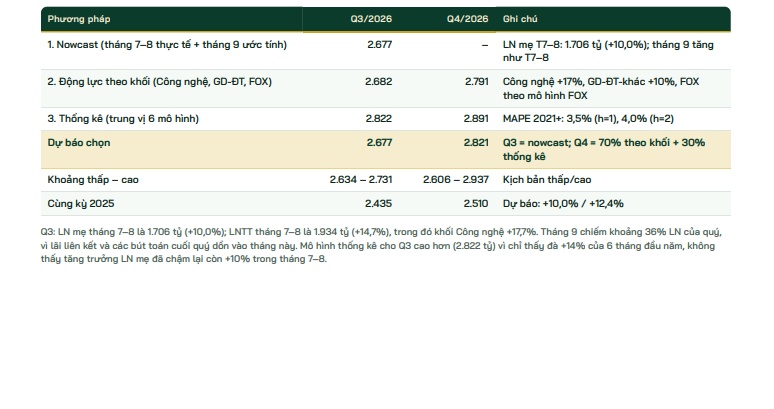This screenshot has width=774, height=409.
Task: Select the '1. Nowcast (tháng 7–8 thực tế...' row label
Action: (167, 45)
